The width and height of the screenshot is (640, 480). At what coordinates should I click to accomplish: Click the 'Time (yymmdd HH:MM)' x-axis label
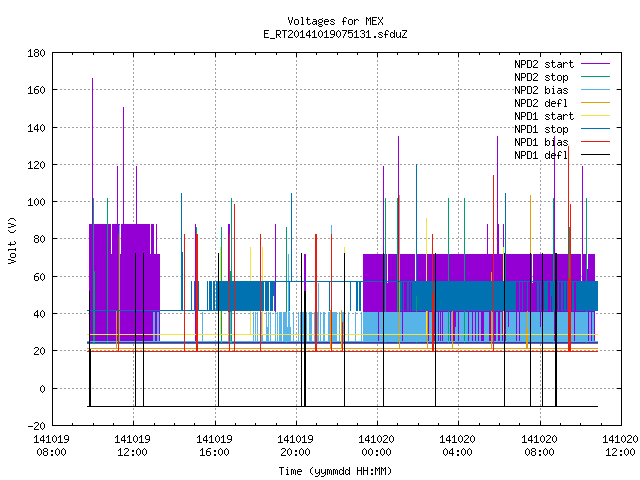[335, 471]
